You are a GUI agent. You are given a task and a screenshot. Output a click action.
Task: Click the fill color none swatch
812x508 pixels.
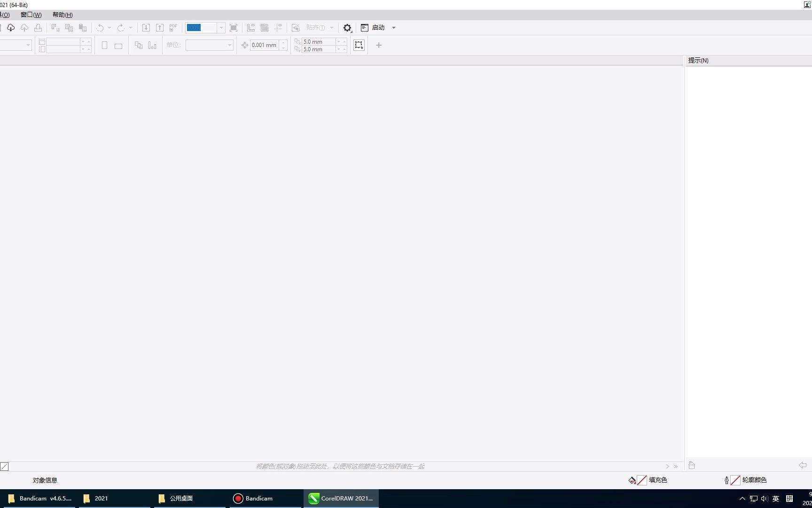pyautogui.click(x=642, y=480)
